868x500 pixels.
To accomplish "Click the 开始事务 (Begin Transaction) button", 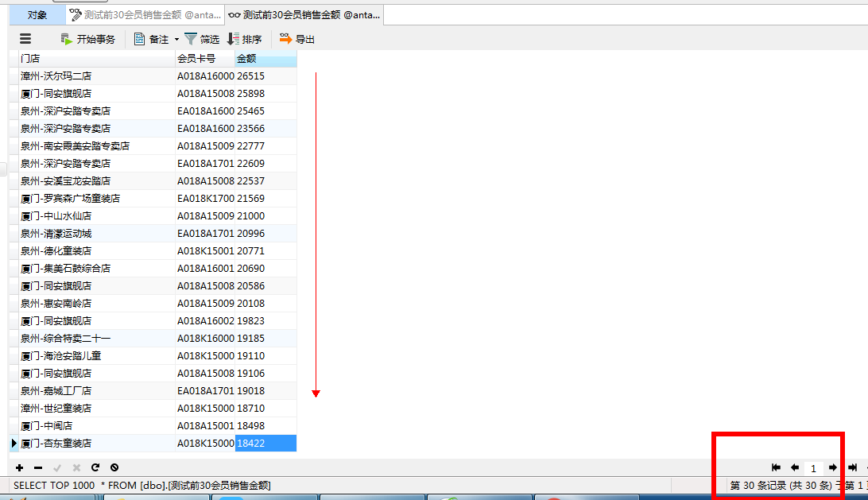I will click(x=88, y=39).
